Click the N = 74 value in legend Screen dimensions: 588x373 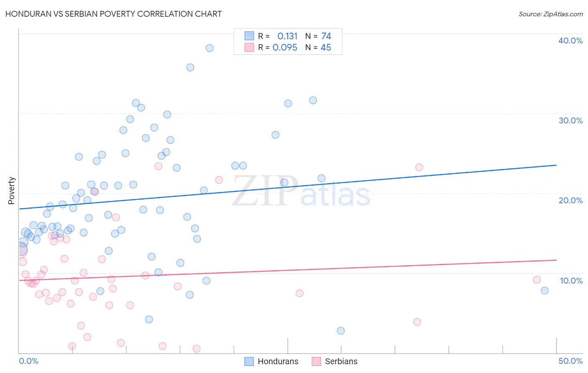(318, 36)
